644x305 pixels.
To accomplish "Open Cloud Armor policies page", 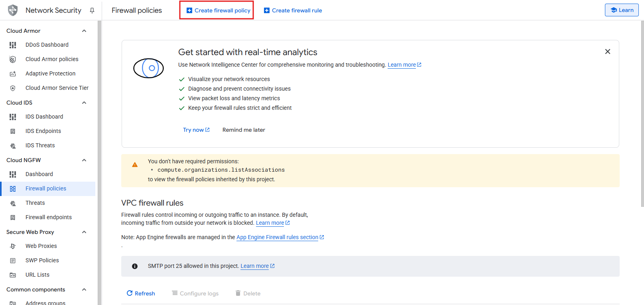I will [x=52, y=59].
